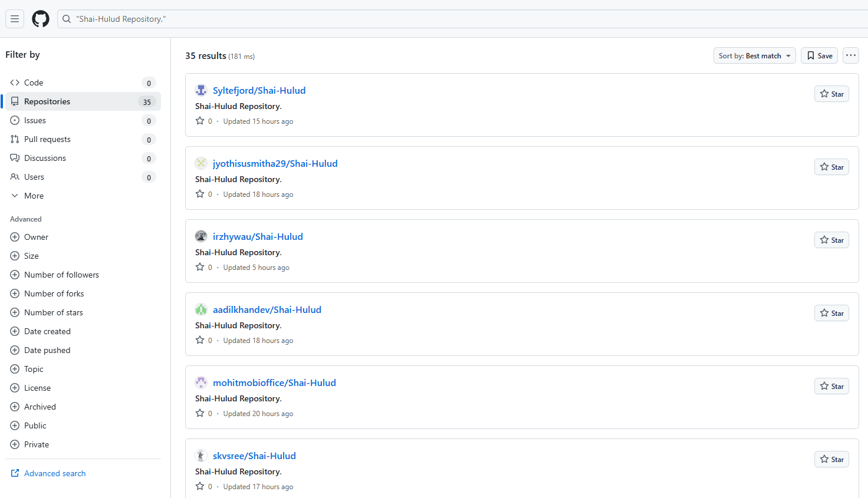View stargazers count of Syltefjord/Shai-Hulud
The width and height of the screenshot is (868, 498).
coord(204,121)
